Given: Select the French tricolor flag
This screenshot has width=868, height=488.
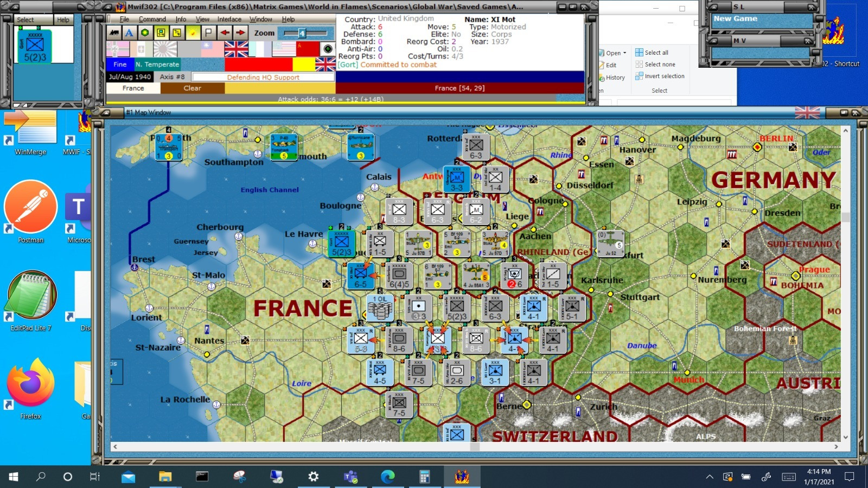Looking at the screenshot, I should (260, 49).
